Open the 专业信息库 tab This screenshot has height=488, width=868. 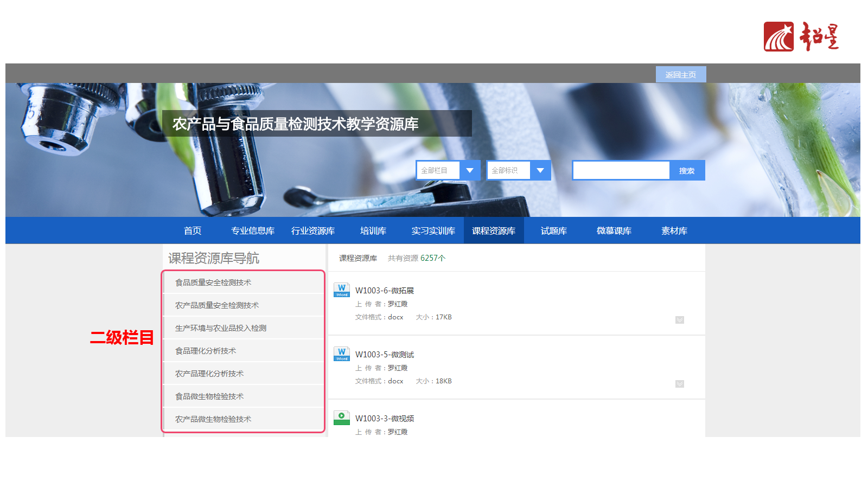tap(253, 231)
